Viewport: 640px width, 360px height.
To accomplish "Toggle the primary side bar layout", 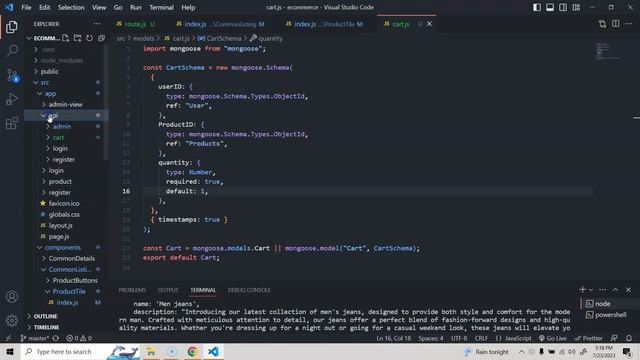I will click(537, 7).
